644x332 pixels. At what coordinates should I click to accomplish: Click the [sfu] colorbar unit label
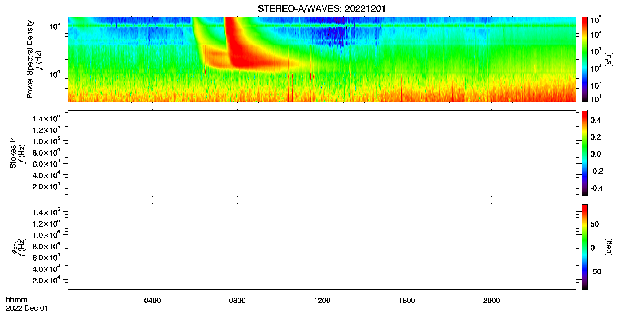pyautogui.click(x=609, y=59)
